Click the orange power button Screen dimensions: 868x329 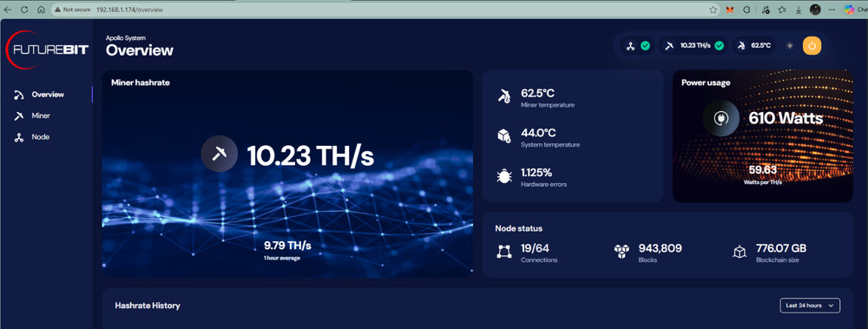click(812, 46)
